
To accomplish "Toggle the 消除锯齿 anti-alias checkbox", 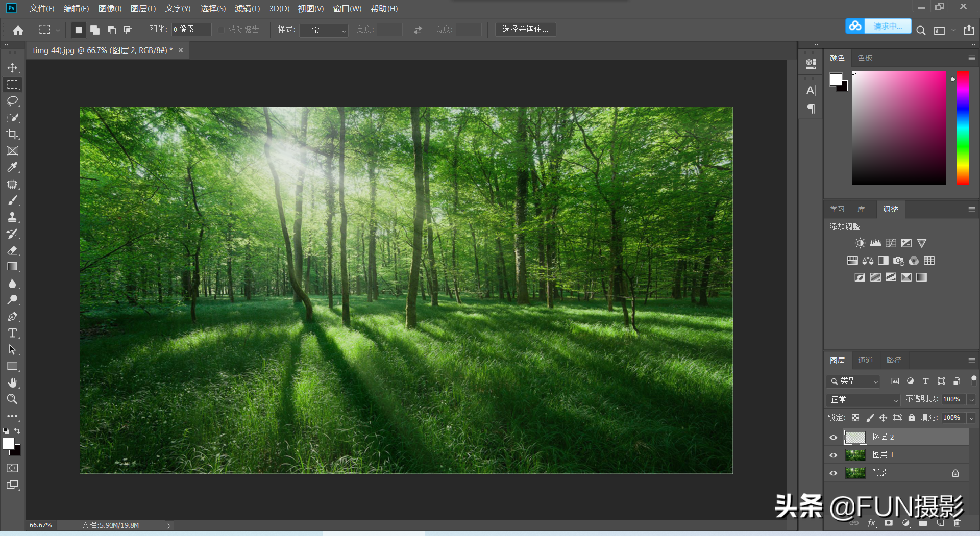I will [x=221, y=30].
